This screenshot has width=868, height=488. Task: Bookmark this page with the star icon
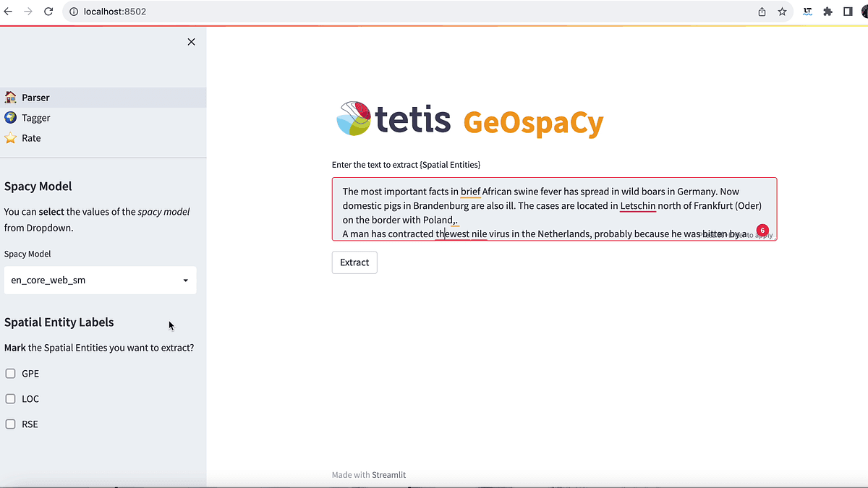tap(782, 12)
